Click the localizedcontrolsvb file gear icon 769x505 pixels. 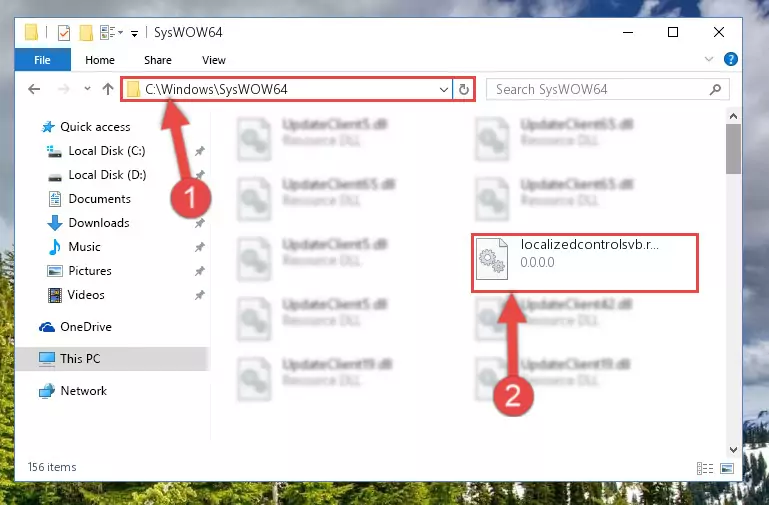491,258
